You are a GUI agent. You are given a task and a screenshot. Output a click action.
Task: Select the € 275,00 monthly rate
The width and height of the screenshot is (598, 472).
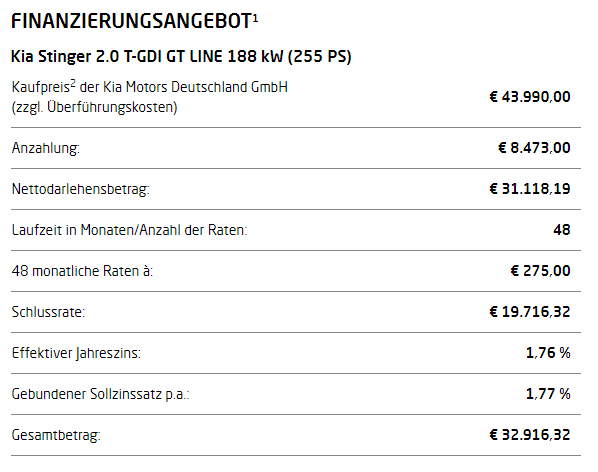click(x=541, y=271)
